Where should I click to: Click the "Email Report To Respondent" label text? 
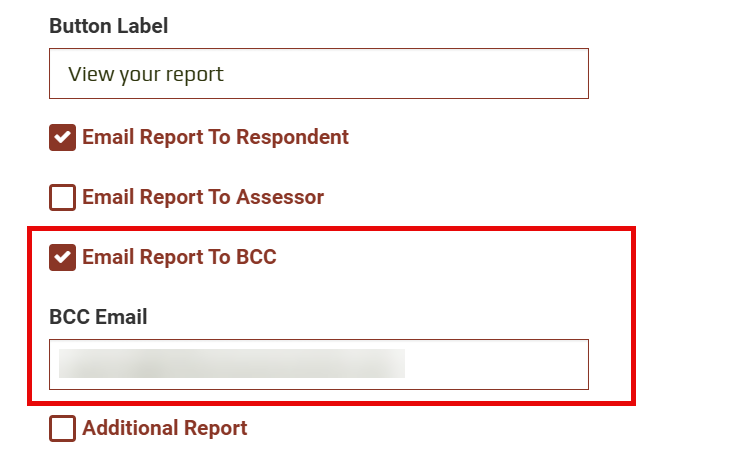point(215,137)
